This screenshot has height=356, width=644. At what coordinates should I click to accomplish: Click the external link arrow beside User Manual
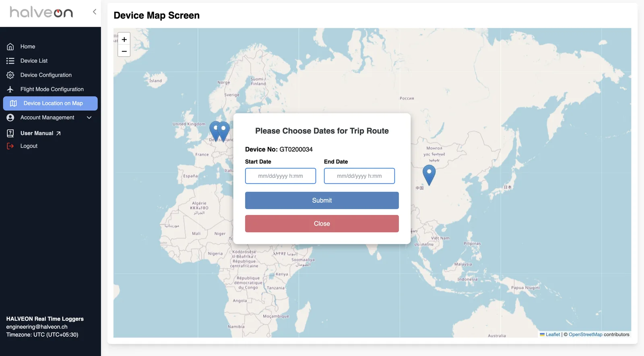pyautogui.click(x=58, y=134)
